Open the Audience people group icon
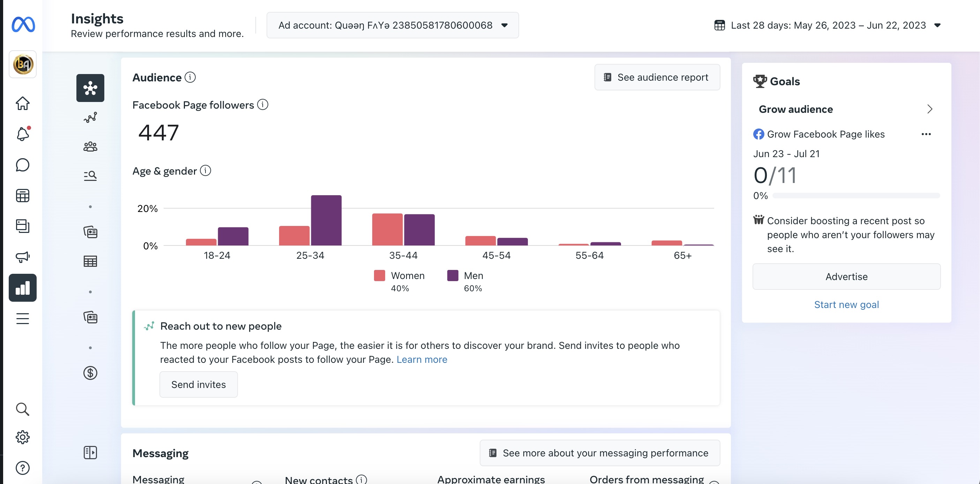980x484 pixels. click(90, 147)
